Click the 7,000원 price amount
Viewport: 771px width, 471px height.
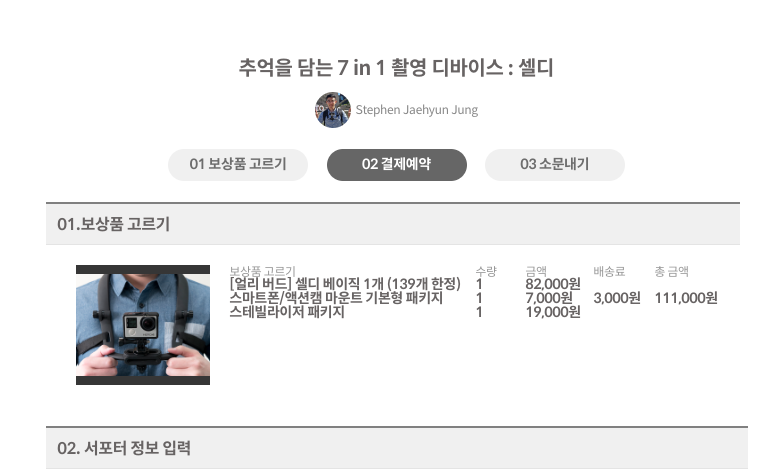tap(549, 298)
